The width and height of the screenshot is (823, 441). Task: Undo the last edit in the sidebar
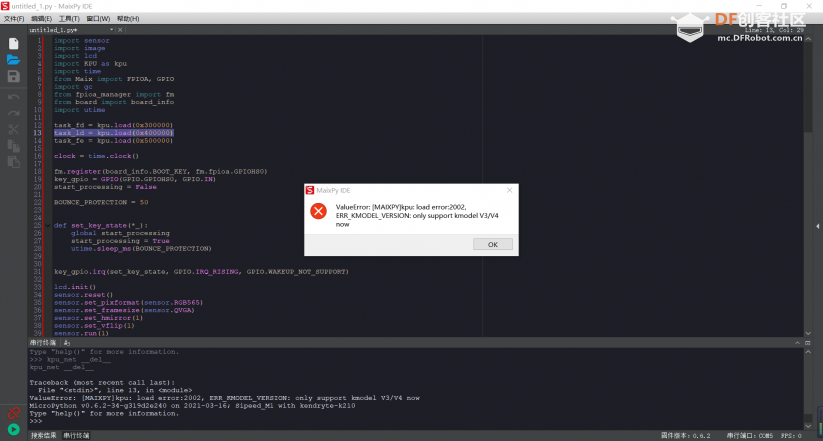pyautogui.click(x=14, y=97)
